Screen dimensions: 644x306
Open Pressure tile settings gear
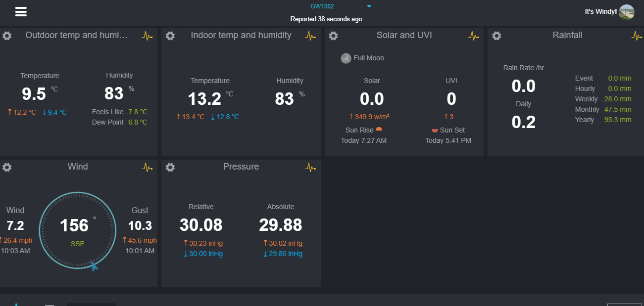(170, 168)
